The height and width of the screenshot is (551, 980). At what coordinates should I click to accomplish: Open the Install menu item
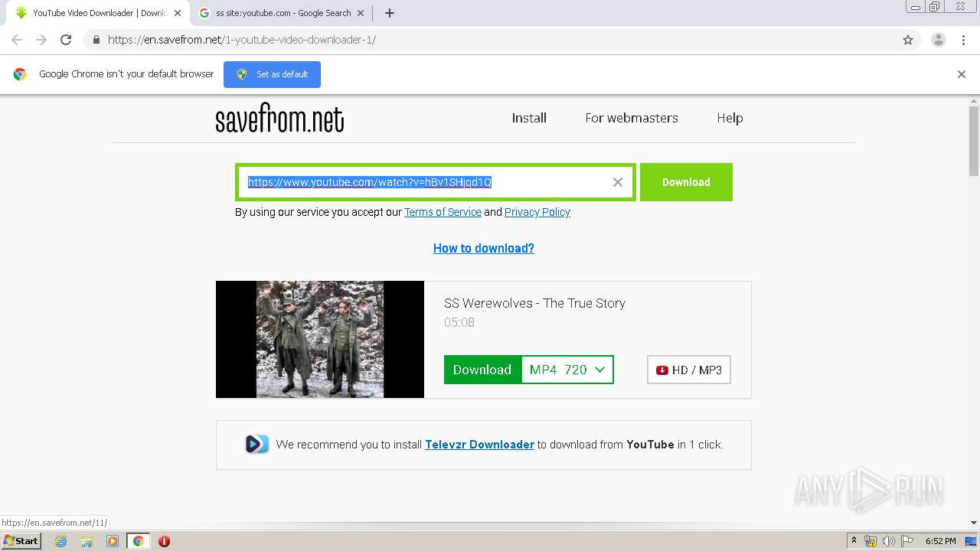tap(529, 118)
